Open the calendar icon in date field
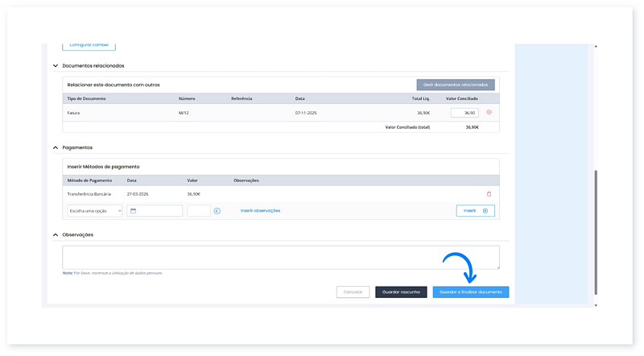The width and height of the screenshot is (644, 356). tap(133, 211)
